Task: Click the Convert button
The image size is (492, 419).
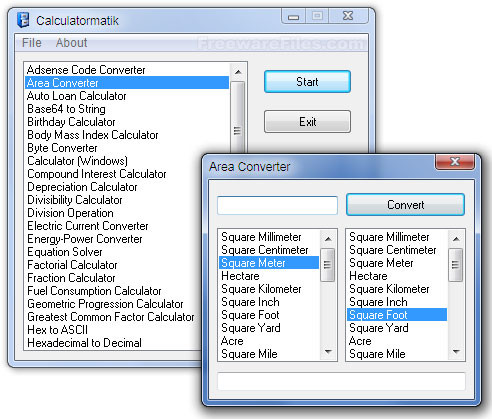Action: [405, 205]
